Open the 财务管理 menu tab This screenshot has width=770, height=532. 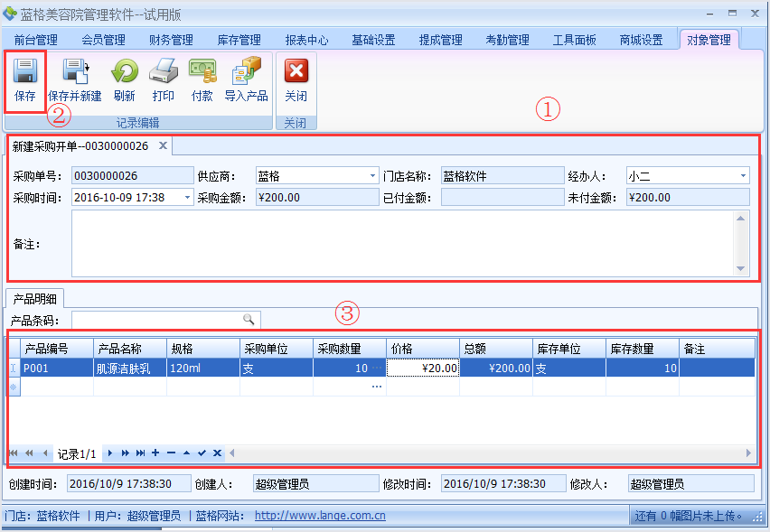pos(171,40)
